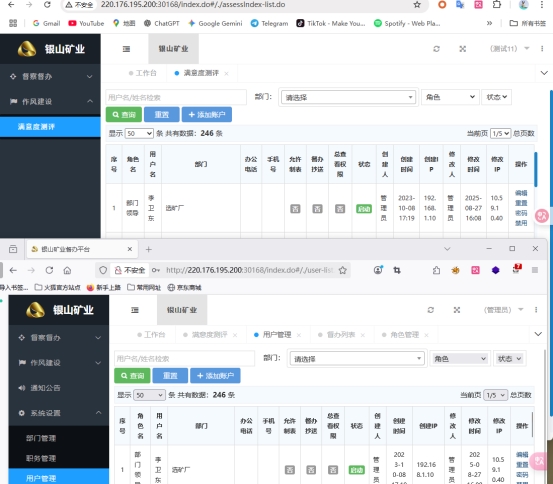Bookmark page with star icon in Chrome
The height and width of the screenshot is (484, 553).
(x=417, y=5)
